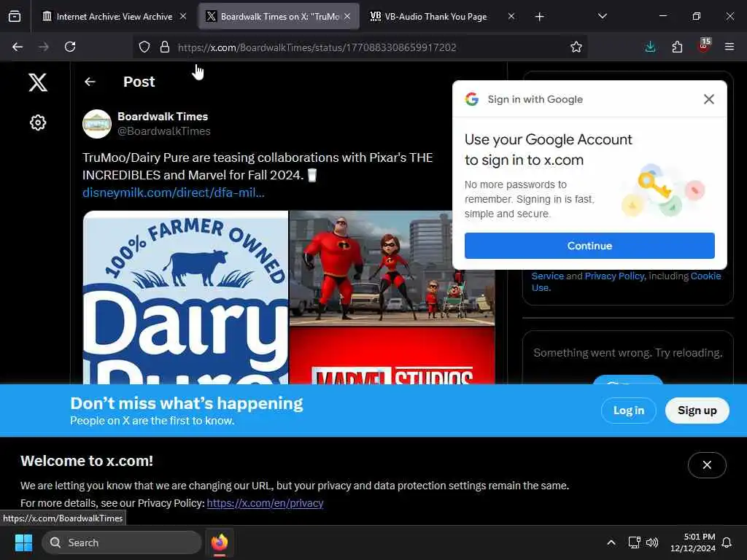Click the X logo in sidebar
Viewport: 747px width, 560px height.
pos(38,82)
